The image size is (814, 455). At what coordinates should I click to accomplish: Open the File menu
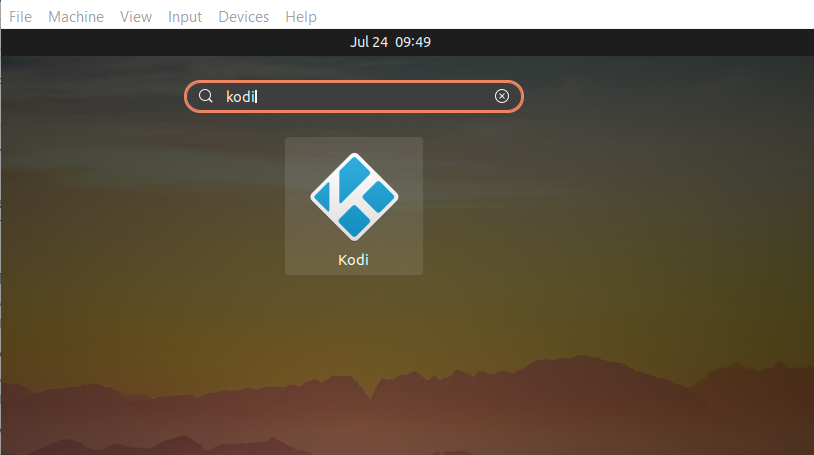pyautogui.click(x=21, y=17)
